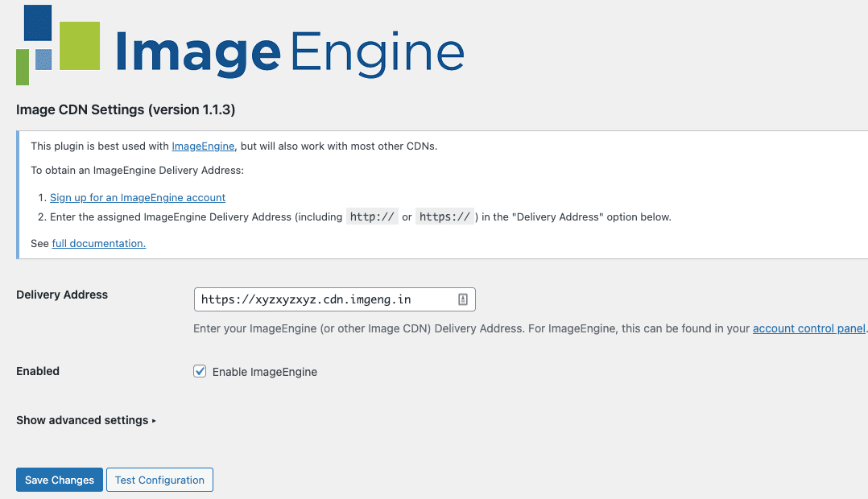
Task: Click 'To obtain an ImageEngine Delivery Address' text
Action: tap(137, 171)
